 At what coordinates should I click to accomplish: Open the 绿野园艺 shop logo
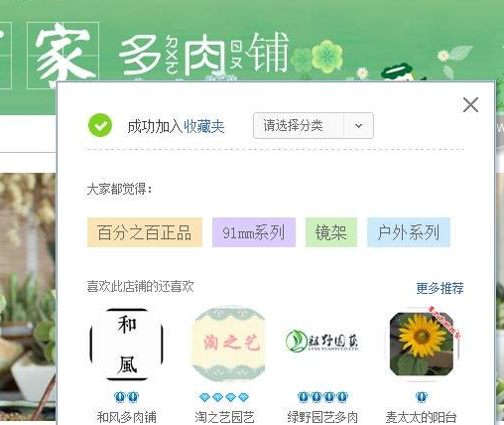point(321,341)
